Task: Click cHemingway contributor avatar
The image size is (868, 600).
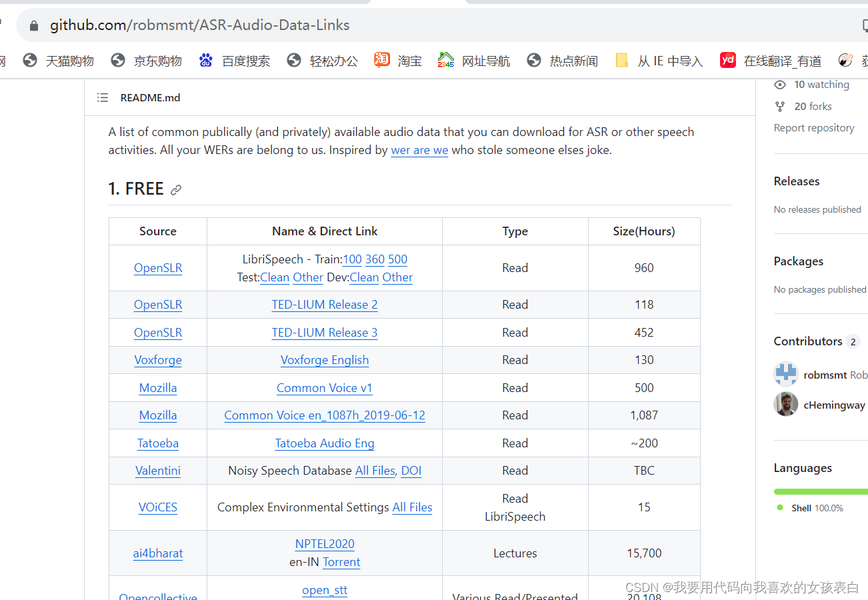Action: [786, 404]
